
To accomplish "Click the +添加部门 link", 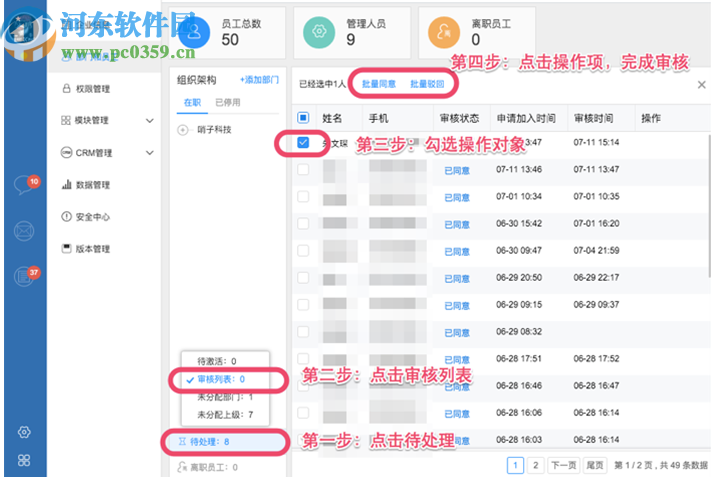I will 259,80.
